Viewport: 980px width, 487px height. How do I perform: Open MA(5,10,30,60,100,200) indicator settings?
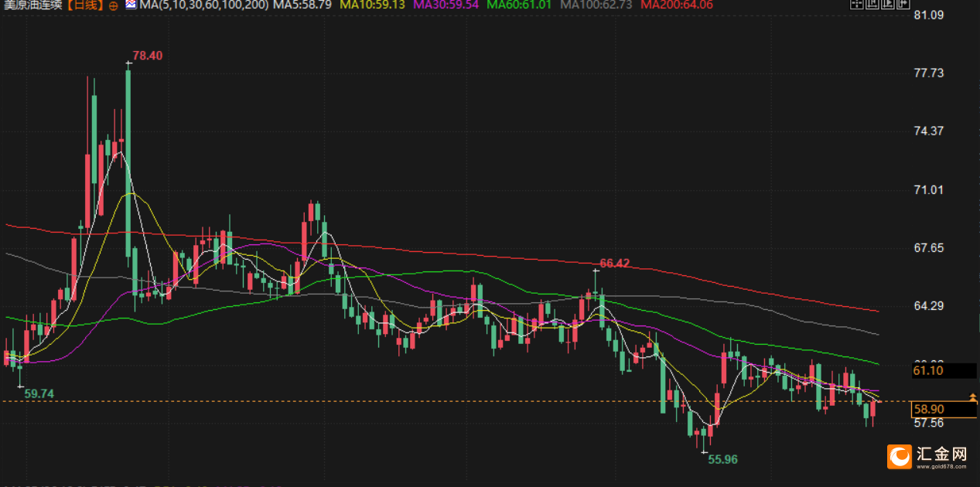(204, 5)
